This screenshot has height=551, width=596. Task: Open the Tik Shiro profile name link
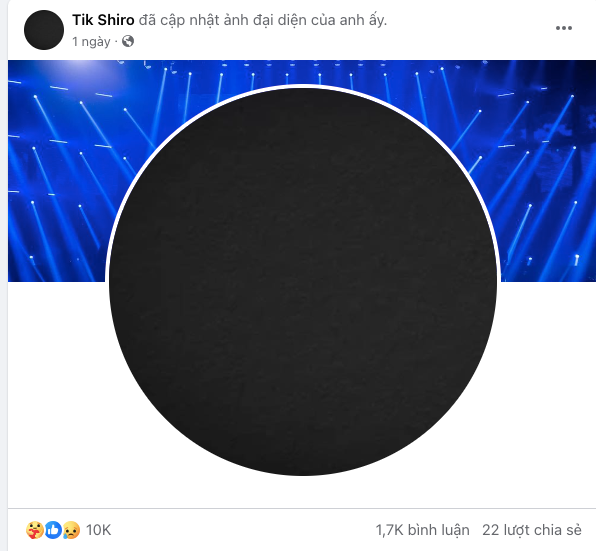[103, 20]
